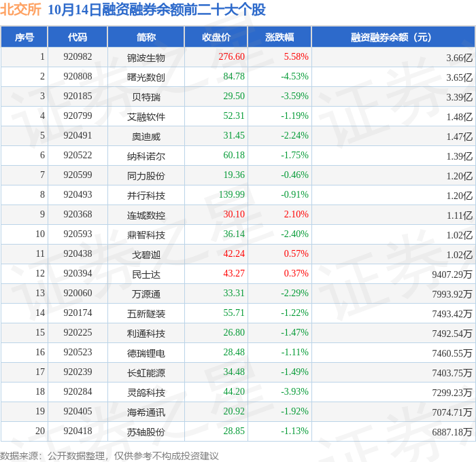Select stock name 戈碧迦
The image size is (476, 462).
(x=146, y=255)
